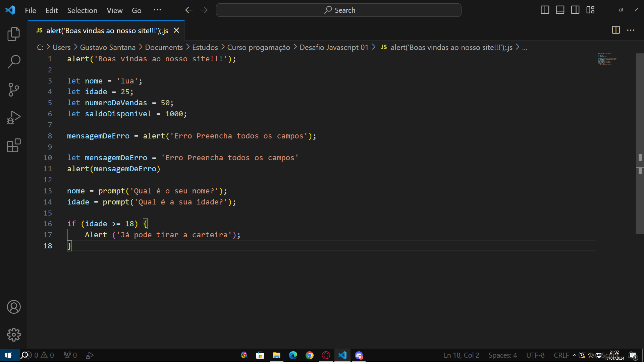The width and height of the screenshot is (644, 362).
Task: Toggle Primary Side Bar visibility
Action: (x=545, y=10)
